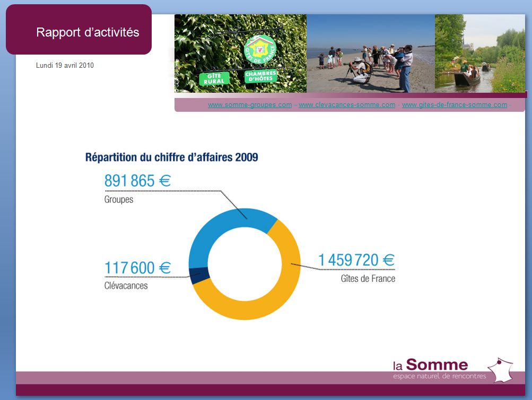Click the la Somme logo text
532x400 pixels.
[430, 365]
